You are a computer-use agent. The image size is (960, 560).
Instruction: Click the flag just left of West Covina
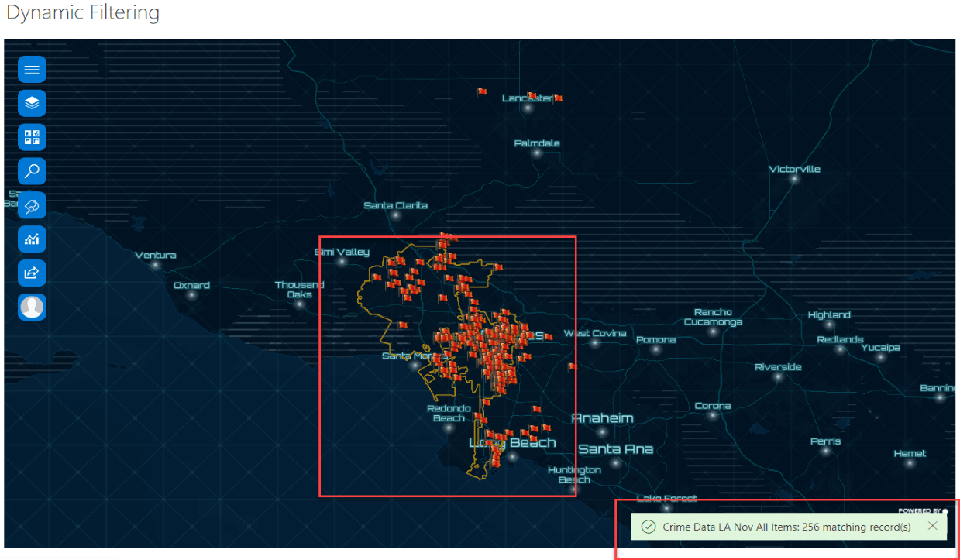pos(549,336)
